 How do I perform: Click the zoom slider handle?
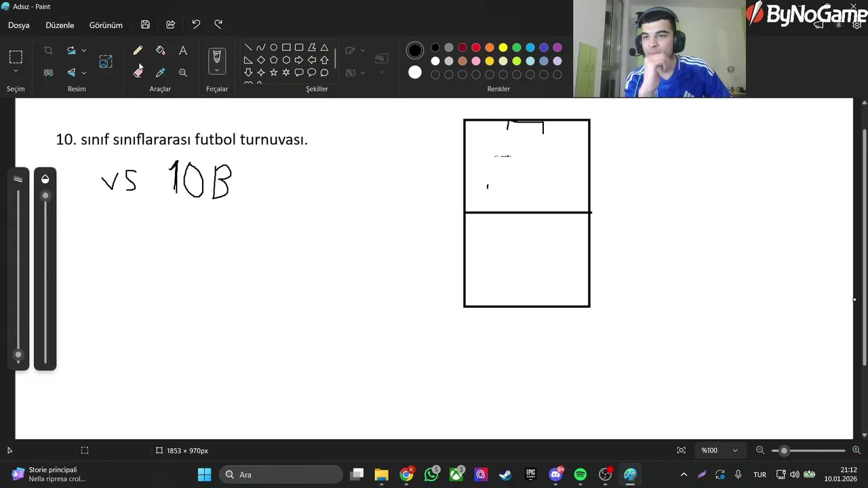pos(784,451)
